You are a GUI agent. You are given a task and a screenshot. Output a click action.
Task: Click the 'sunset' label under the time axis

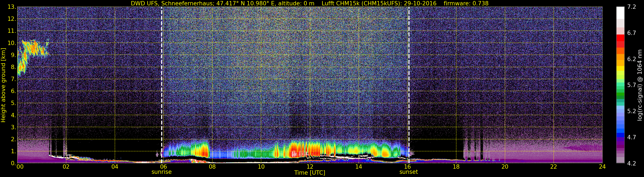(x=408, y=172)
